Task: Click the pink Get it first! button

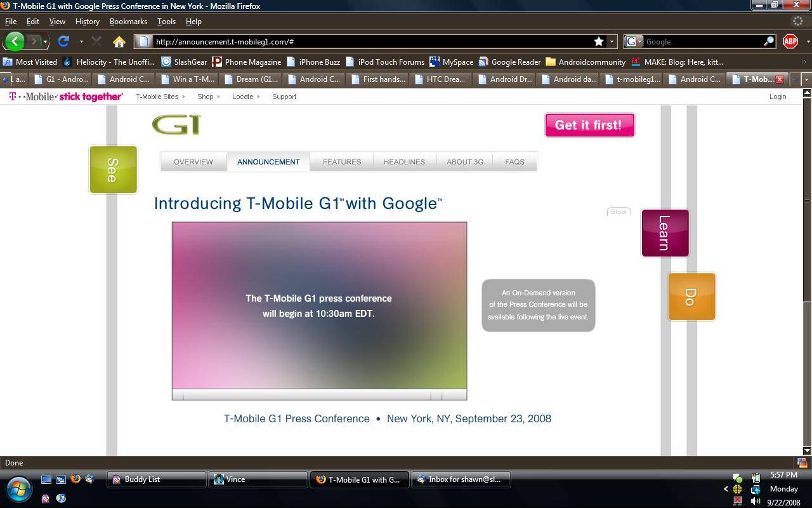Action: coord(589,125)
